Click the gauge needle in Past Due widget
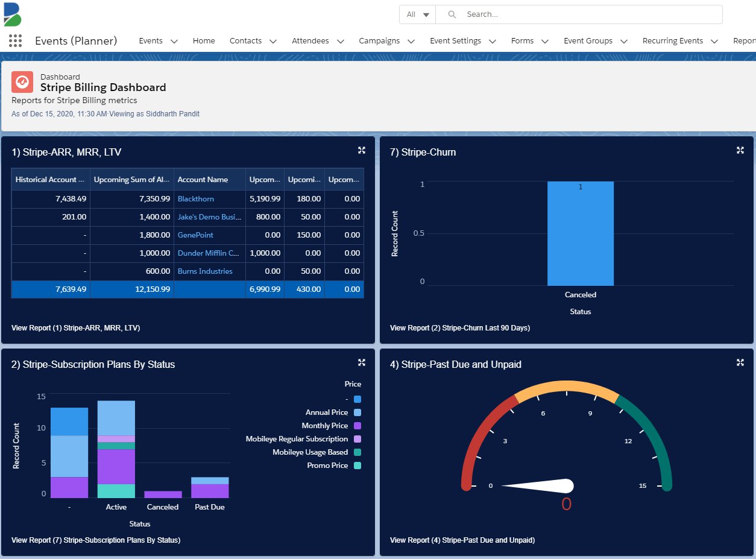This screenshot has height=559, width=756. coord(537,485)
